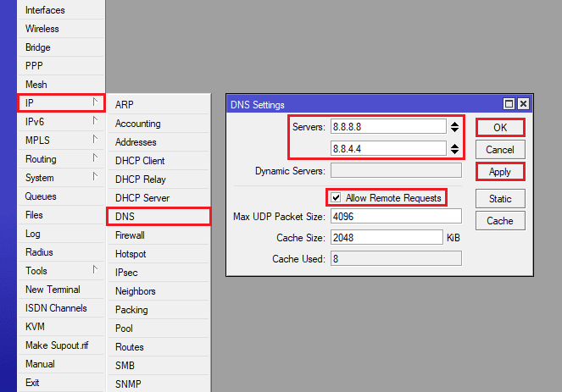The width and height of the screenshot is (562, 392).
Task: Select IPsec from the IP submenu
Action: (x=159, y=273)
